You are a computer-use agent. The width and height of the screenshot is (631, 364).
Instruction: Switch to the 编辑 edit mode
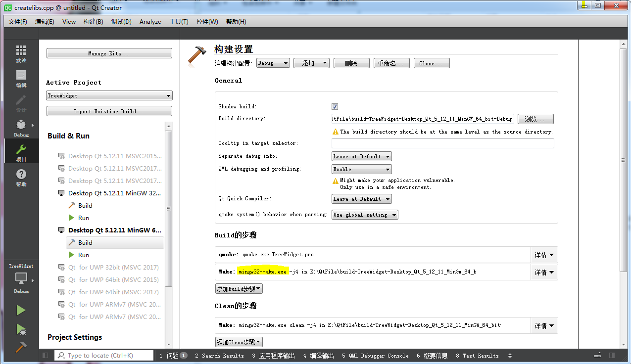coord(21,79)
